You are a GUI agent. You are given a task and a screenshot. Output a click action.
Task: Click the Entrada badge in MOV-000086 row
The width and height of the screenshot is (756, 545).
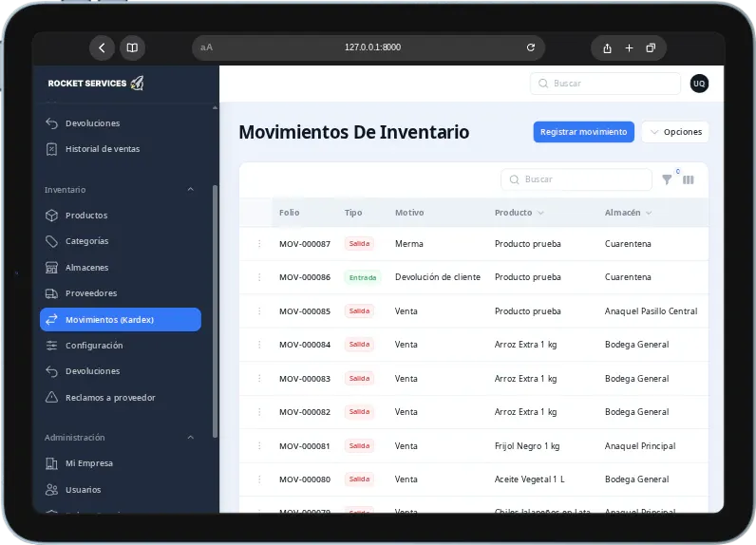tap(363, 277)
